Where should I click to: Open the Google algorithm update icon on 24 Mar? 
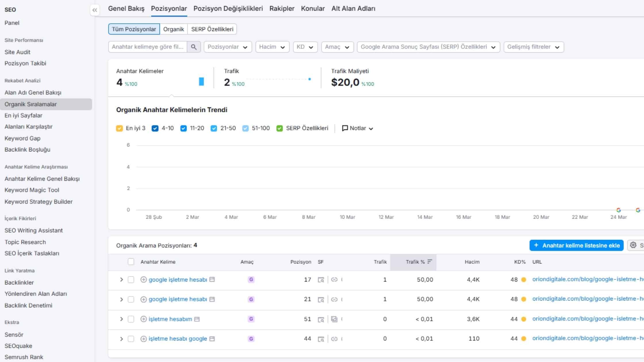[x=618, y=210]
